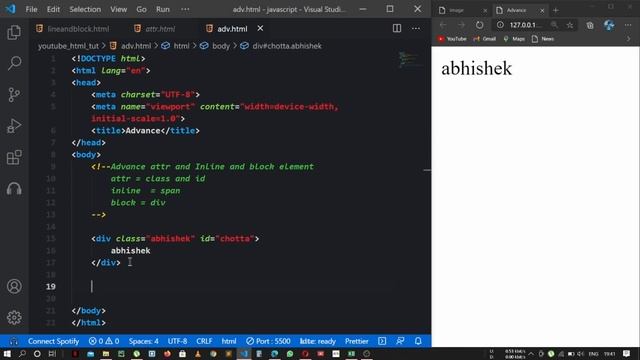Open errors and warnings count in status bar

[104, 341]
